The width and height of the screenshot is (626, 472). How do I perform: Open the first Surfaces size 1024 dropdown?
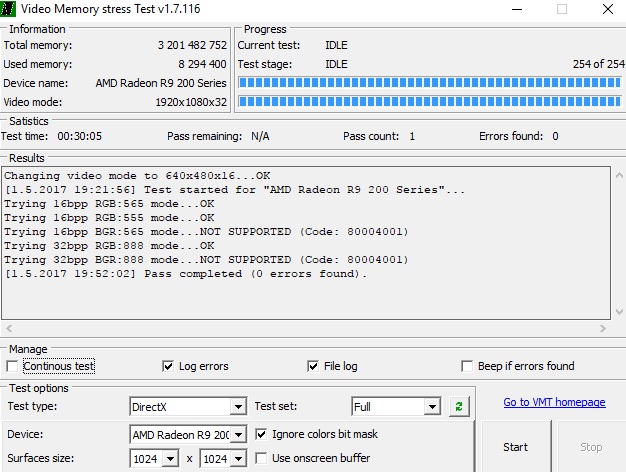pos(170,459)
